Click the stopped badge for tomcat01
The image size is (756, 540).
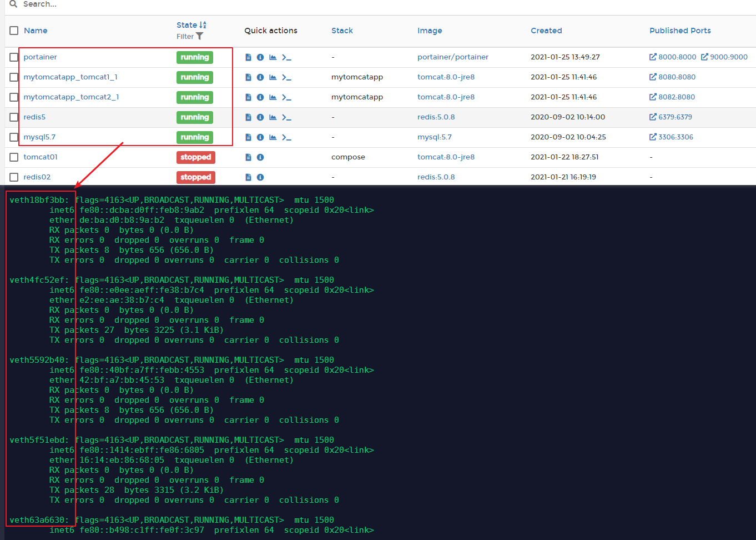[x=196, y=157]
